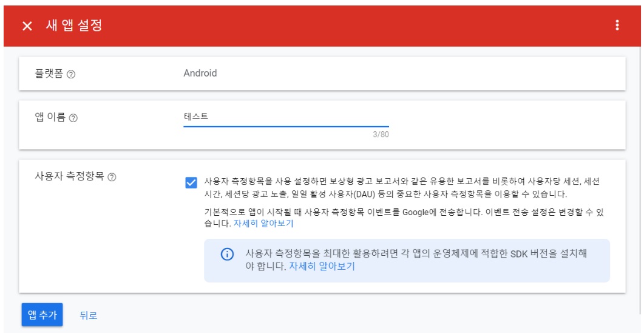This screenshot has height=333, width=644.
Task: Open 자세히 알아보기 link in SDK notice
Action: click(x=322, y=266)
